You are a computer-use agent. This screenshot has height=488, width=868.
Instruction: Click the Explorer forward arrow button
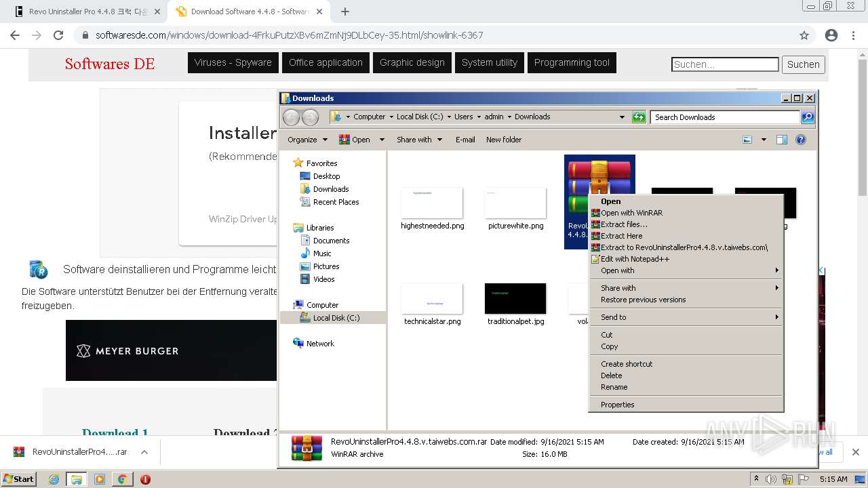(310, 117)
